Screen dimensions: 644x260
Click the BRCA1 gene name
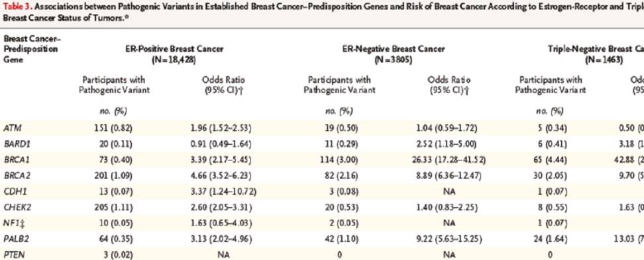pyautogui.click(x=14, y=160)
